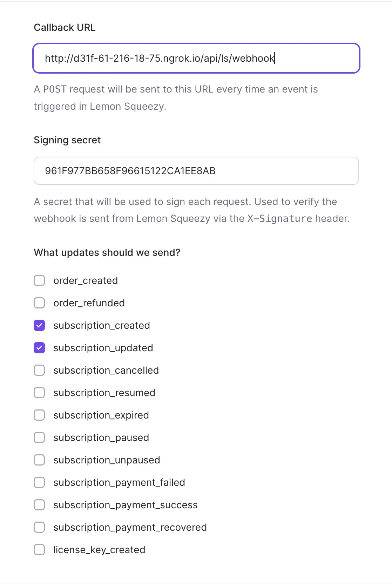
Task: Toggle the subscription_unpaused checkbox
Action: pos(39,460)
